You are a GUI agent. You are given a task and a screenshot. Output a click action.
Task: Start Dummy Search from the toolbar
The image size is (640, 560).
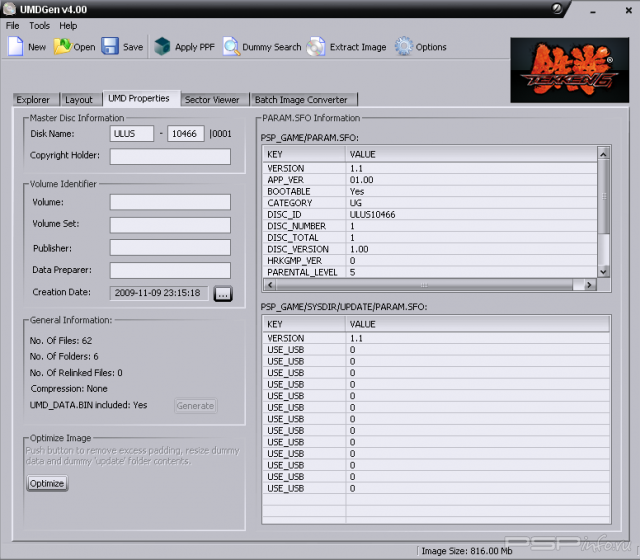click(231, 47)
